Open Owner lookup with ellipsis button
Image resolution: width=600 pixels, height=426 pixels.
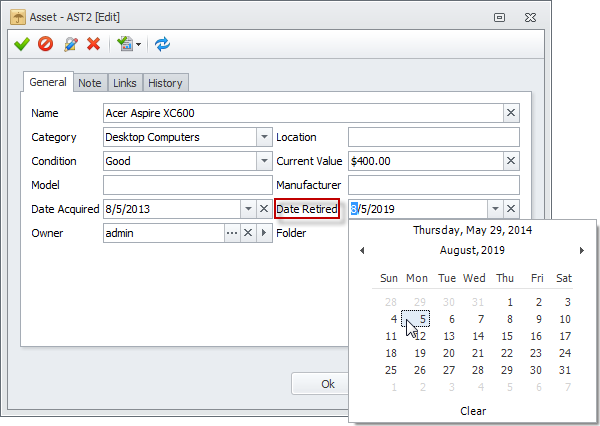coord(232,233)
